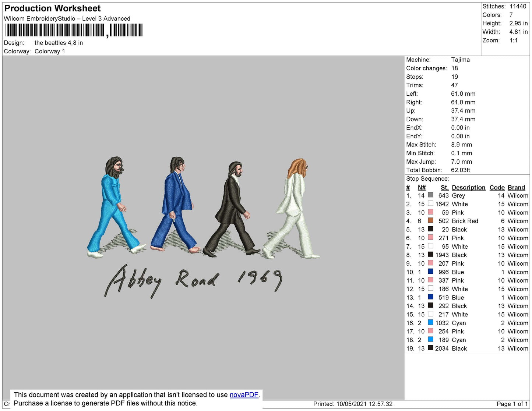
Task: Click the Description column header
Action: (x=468, y=187)
